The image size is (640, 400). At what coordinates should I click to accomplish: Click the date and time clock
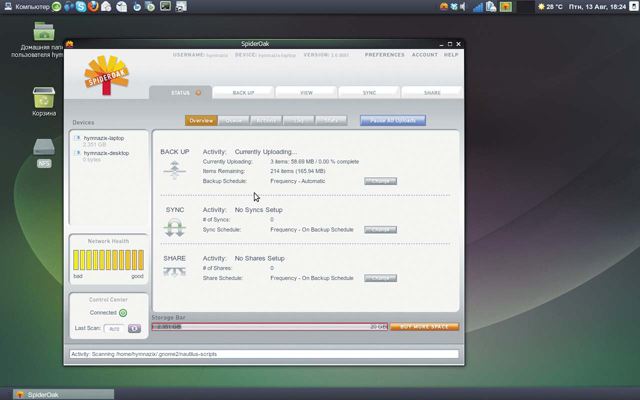[598, 7]
